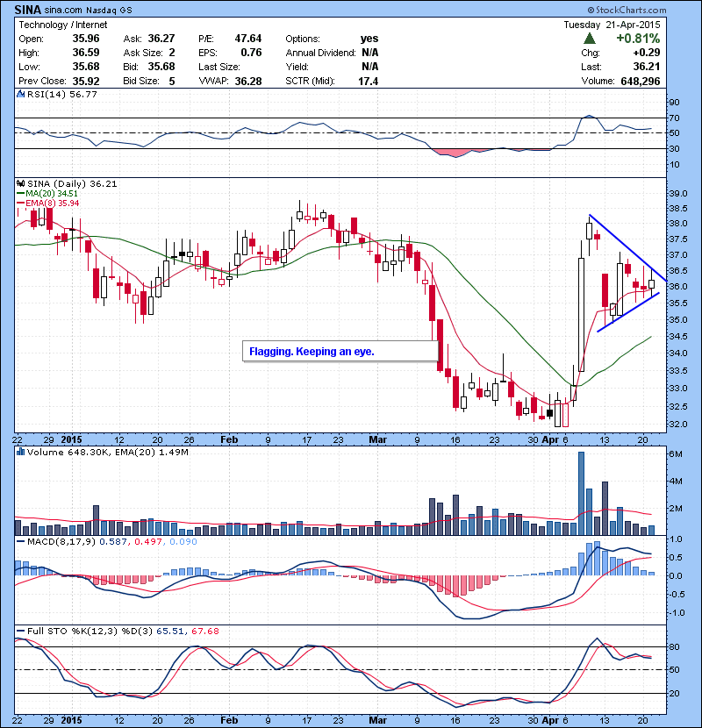This screenshot has width=702, height=728.
Task: Select the MA(20) 34.51 legend label
Action: tap(52, 194)
